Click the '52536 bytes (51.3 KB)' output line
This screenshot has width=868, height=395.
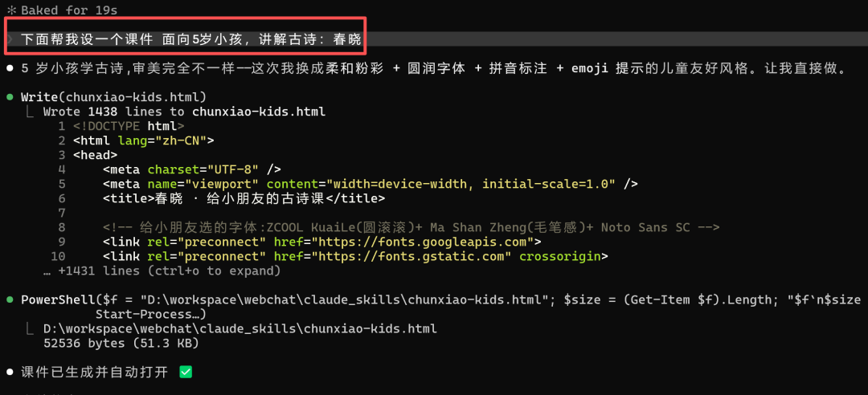(x=121, y=343)
